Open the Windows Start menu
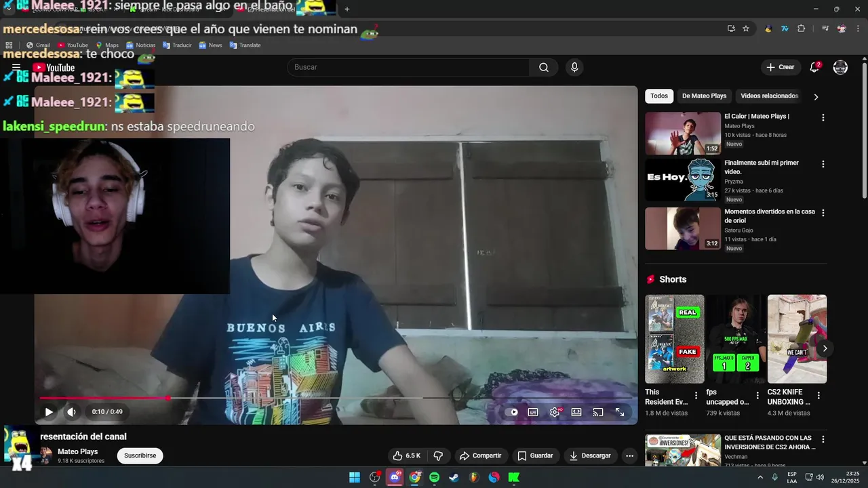The image size is (868, 488). coord(355,477)
